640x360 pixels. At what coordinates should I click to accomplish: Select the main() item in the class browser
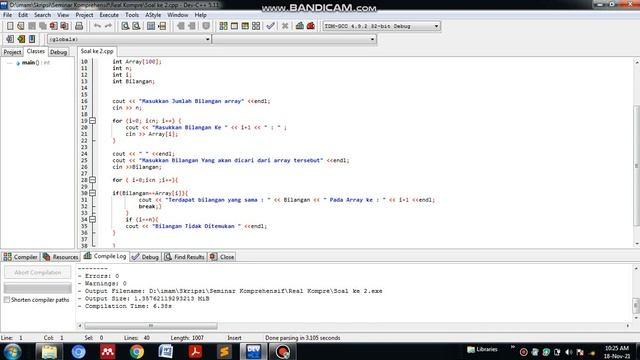[x=36, y=63]
